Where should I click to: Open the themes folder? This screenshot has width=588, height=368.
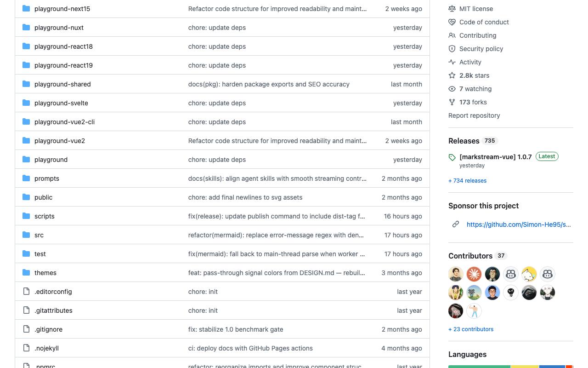[x=45, y=273]
